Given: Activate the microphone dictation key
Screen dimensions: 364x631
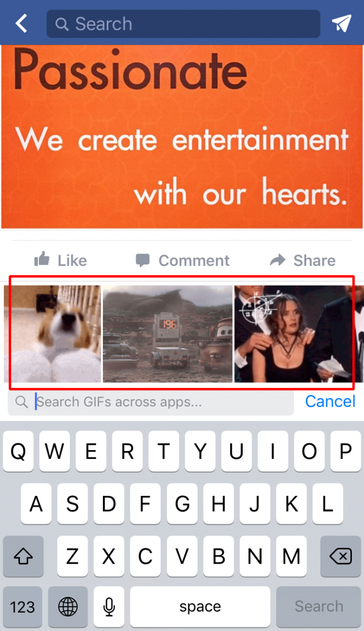Looking at the screenshot, I should 109,607.
